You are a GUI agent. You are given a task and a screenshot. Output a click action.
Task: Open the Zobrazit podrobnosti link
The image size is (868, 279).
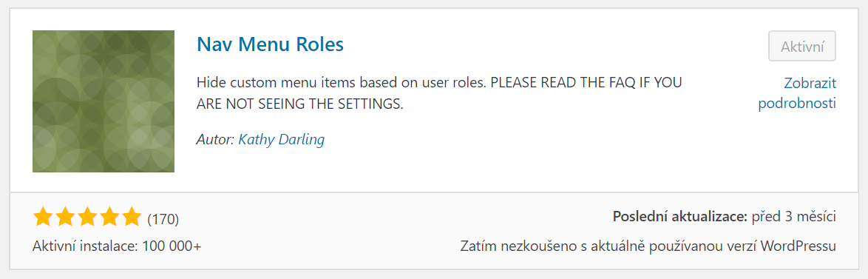[797, 93]
